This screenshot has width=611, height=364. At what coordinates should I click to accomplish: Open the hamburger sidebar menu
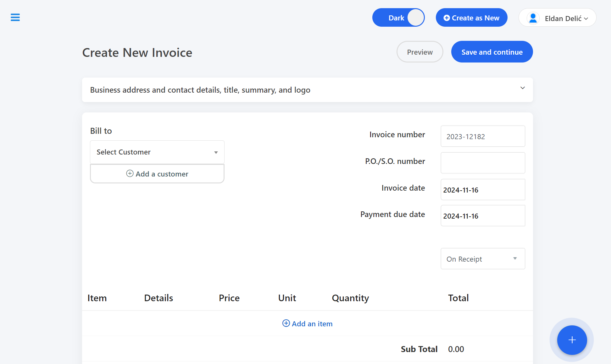pos(15,18)
